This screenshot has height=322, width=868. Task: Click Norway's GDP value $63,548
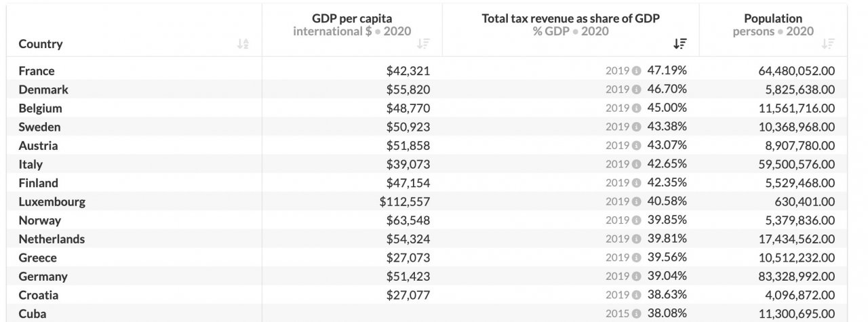pos(408,220)
